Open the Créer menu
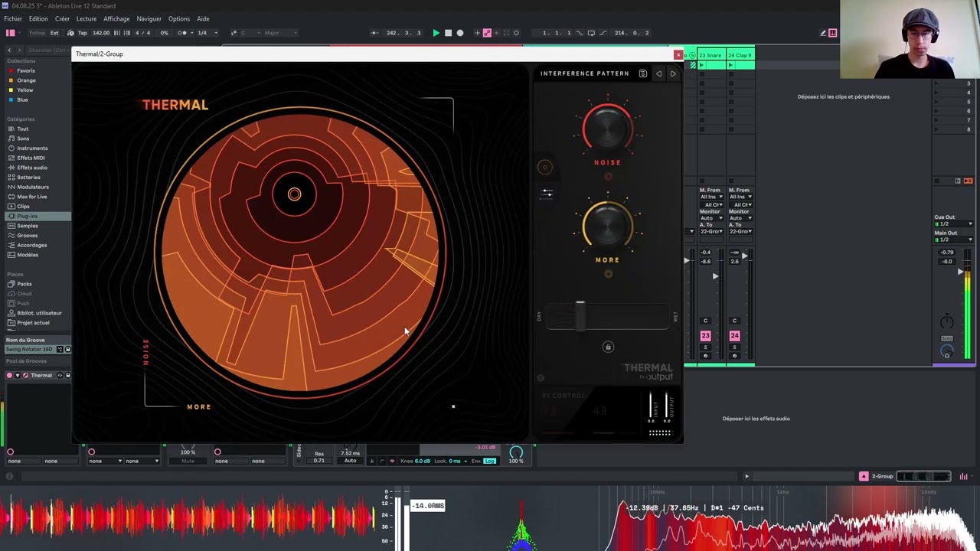The image size is (980, 551). (62, 18)
